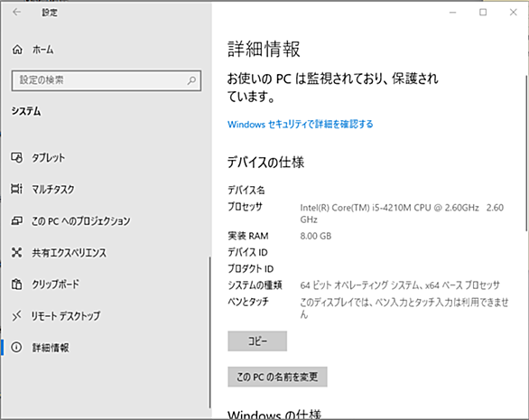This screenshot has height=420, width=529.
Task: Click the Remote Desktop (リモート デスクトップ) icon
Action: point(16,316)
